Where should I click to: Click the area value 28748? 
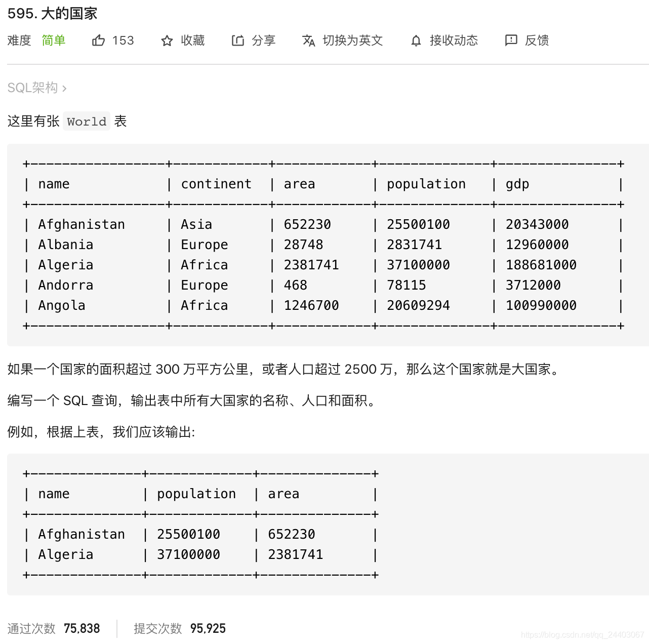pos(303,245)
